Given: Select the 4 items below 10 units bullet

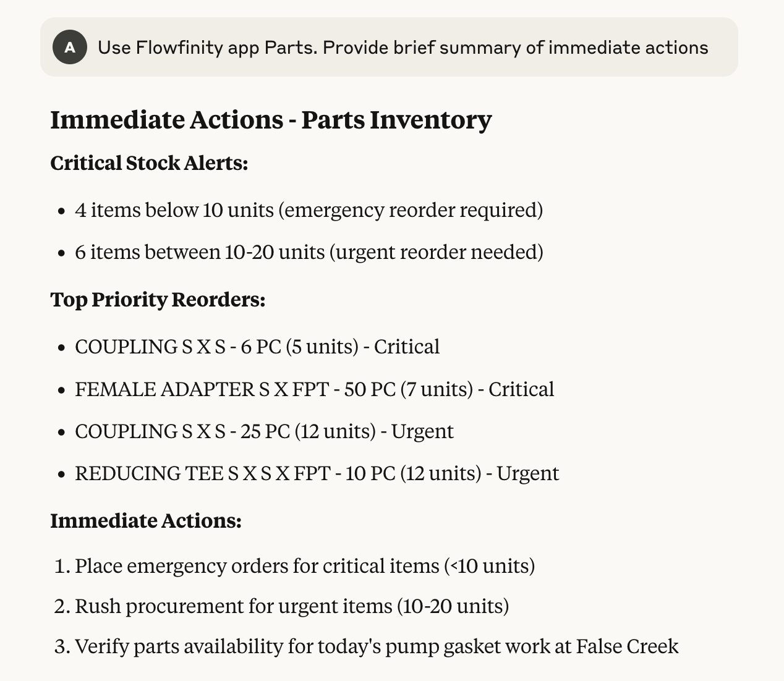Looking at the screenshot, I should click(309, 210).
